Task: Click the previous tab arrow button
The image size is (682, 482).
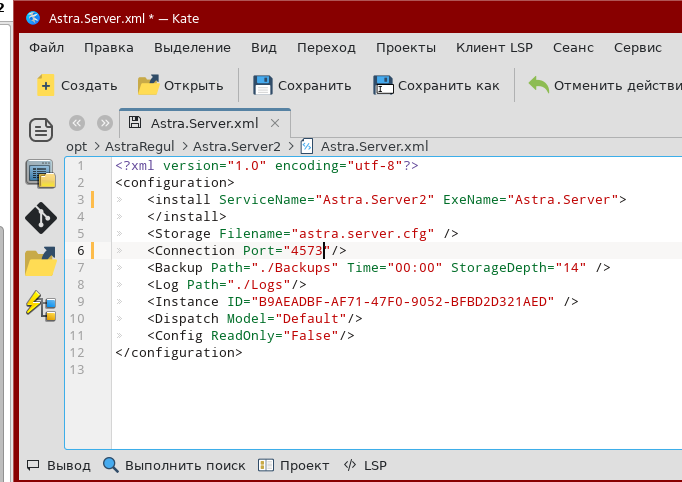Action: [76, 123]
